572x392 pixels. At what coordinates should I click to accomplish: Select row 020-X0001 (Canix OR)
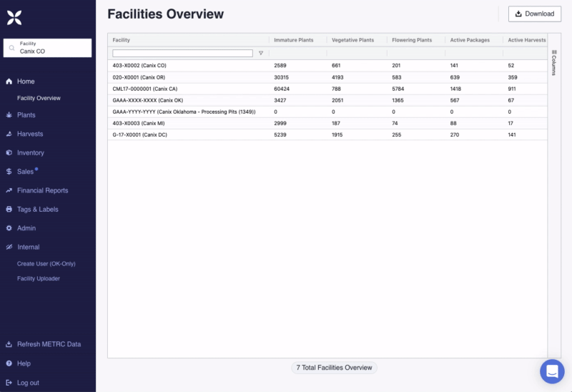(327, 77)
